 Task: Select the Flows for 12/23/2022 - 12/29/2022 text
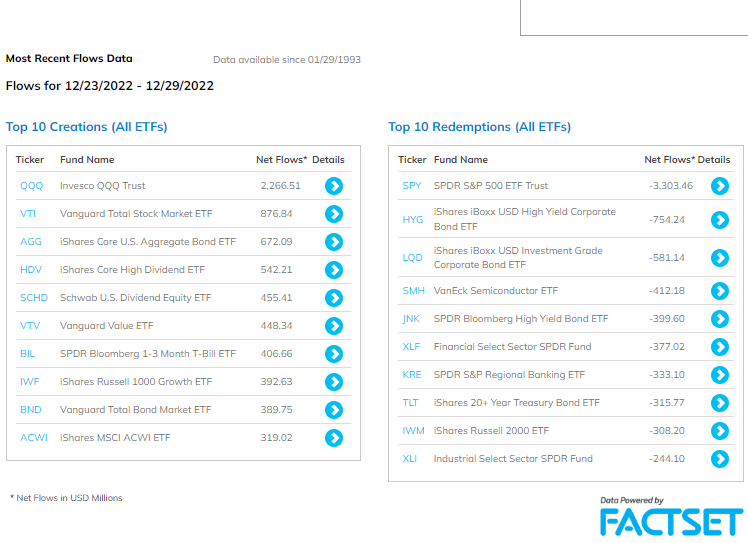click(110, 86)
